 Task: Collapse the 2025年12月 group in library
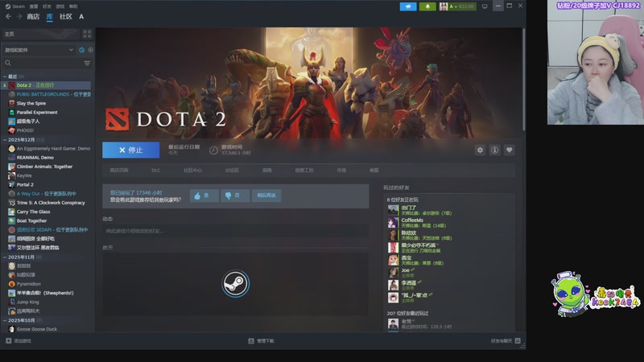(x=4, y=139)
